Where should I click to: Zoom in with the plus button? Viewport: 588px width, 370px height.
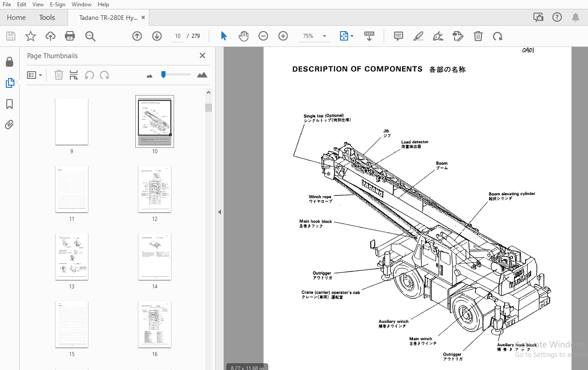point(283,36)
